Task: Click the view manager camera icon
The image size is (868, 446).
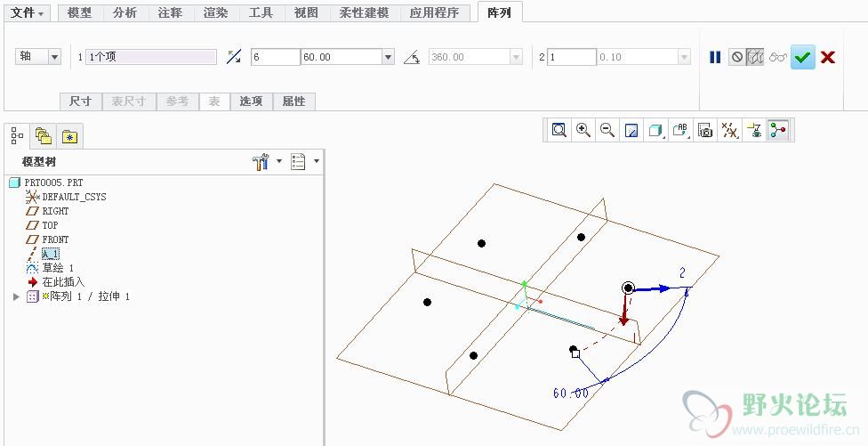Action: (x=704, y=130)
